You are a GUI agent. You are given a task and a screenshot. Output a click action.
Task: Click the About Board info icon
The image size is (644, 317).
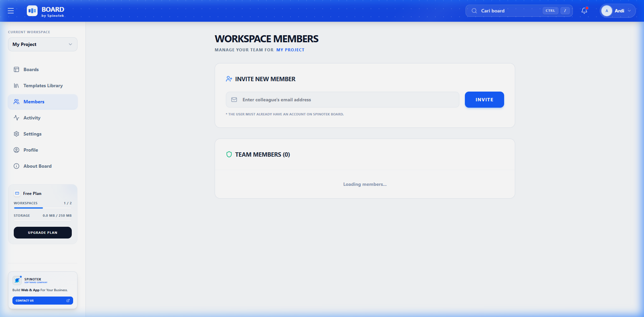click(x=16, y=166)
